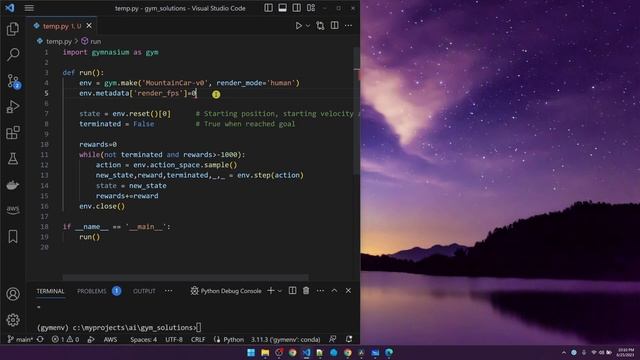Open the terminal launch profile dropdown

(x=280, y=291)
